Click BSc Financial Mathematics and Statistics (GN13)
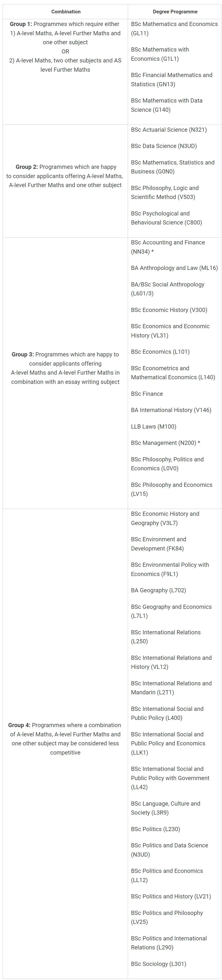This screenshot has height=980, width=222. pyautogui.click(x=171, y=79)
